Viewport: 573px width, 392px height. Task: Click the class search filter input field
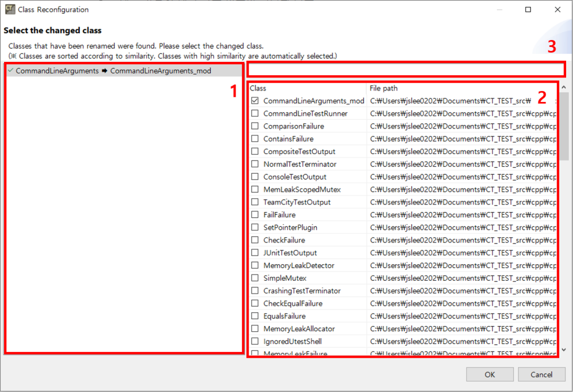pyautogui.click(x=406, y=69)
